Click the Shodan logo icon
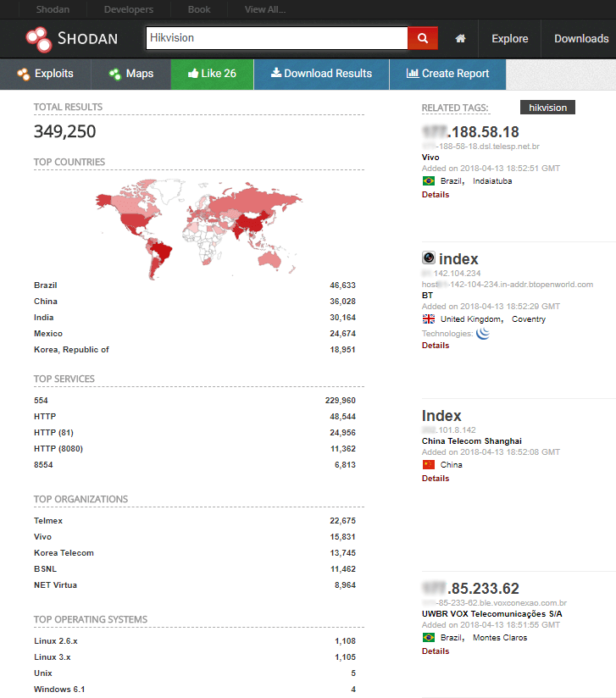This screenshot has height=698, width=616. [39, 39]
